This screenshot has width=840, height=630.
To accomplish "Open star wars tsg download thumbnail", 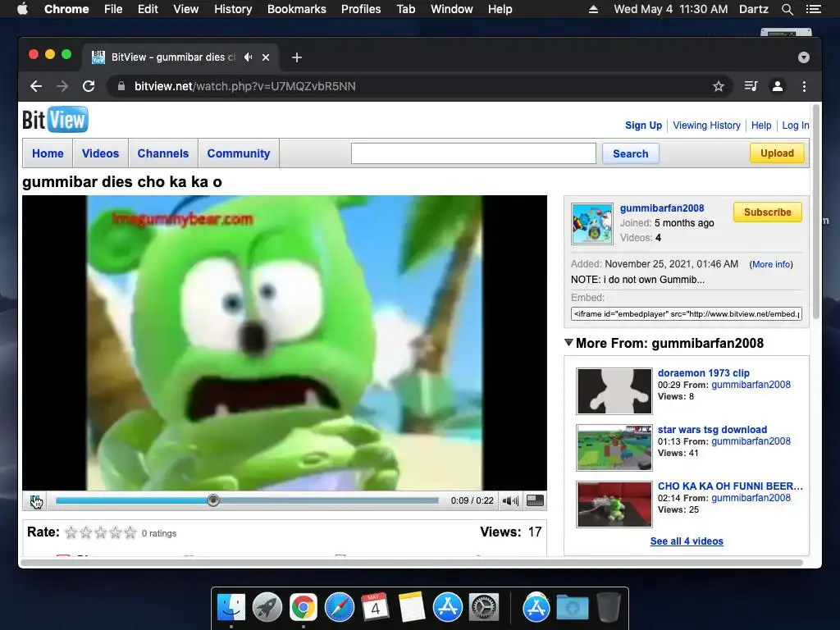I will 614,448.
